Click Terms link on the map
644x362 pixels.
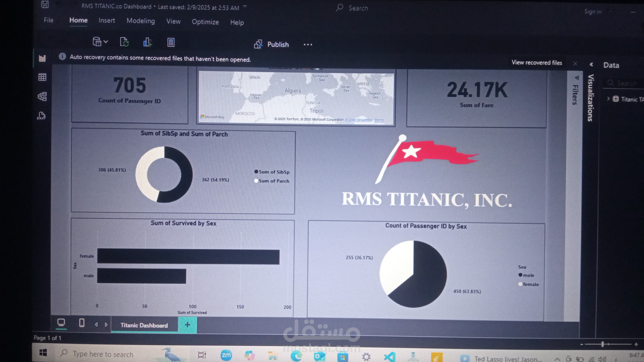[379, 120]
